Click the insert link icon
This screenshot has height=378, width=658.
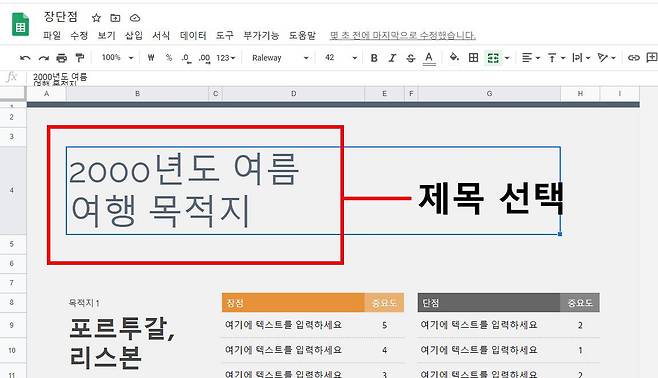click(633, 57)
